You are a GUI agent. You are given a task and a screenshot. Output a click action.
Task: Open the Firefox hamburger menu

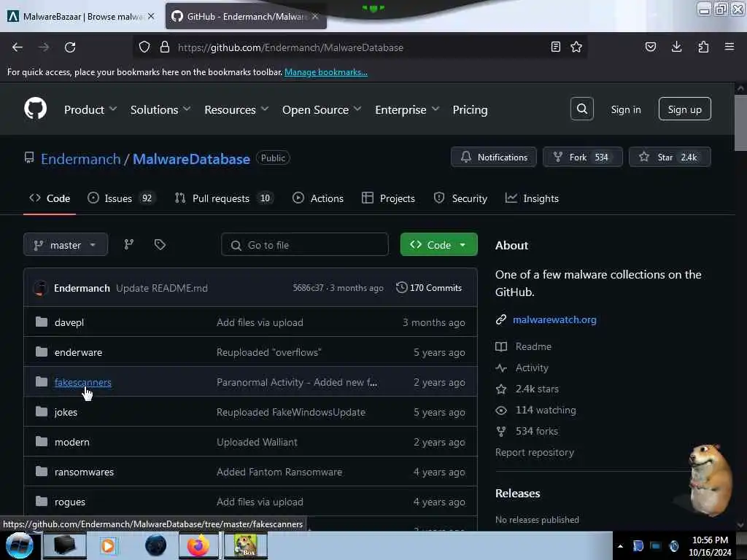pyautogui.click(x=729, y=47)
